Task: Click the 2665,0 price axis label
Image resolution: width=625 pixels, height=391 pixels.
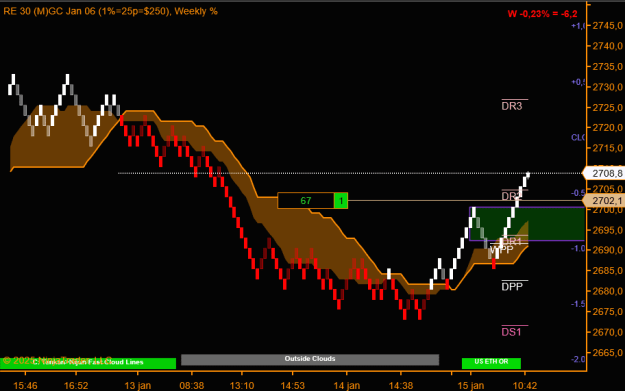Action: pos(607,353)
